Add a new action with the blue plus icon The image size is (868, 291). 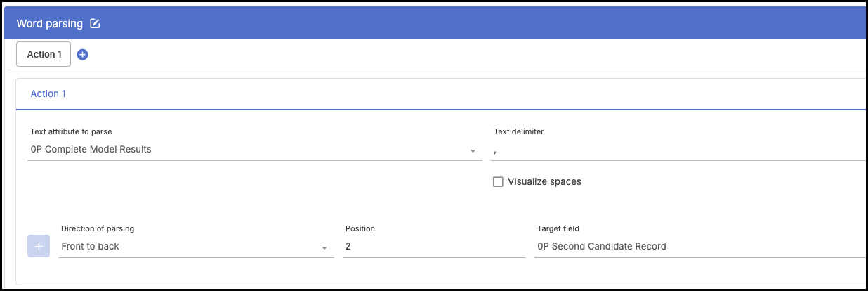[x=82, y=55]
